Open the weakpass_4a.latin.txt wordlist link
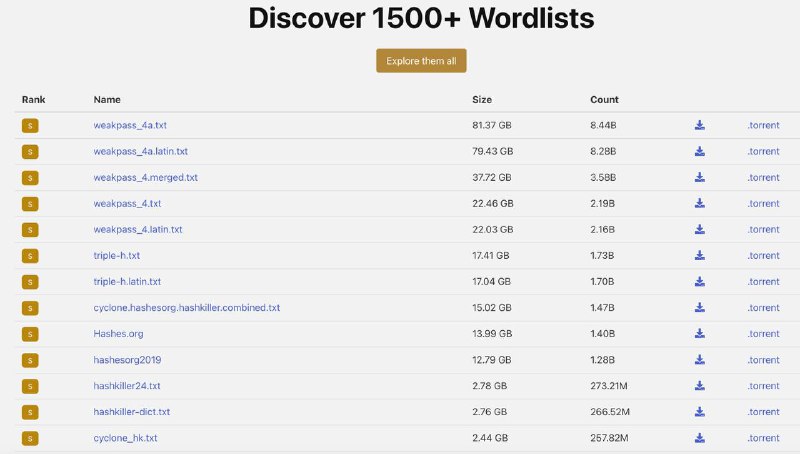This screenshot has width=800, height=454. 140,151
